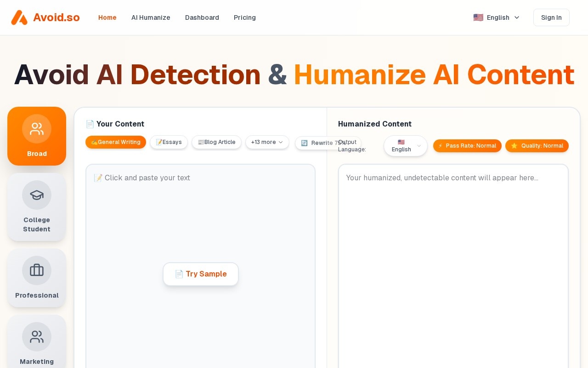Click the Avoid.so brand name link
Screen dimensions: 588x368
pyautogui.click(x=57, y=17)
